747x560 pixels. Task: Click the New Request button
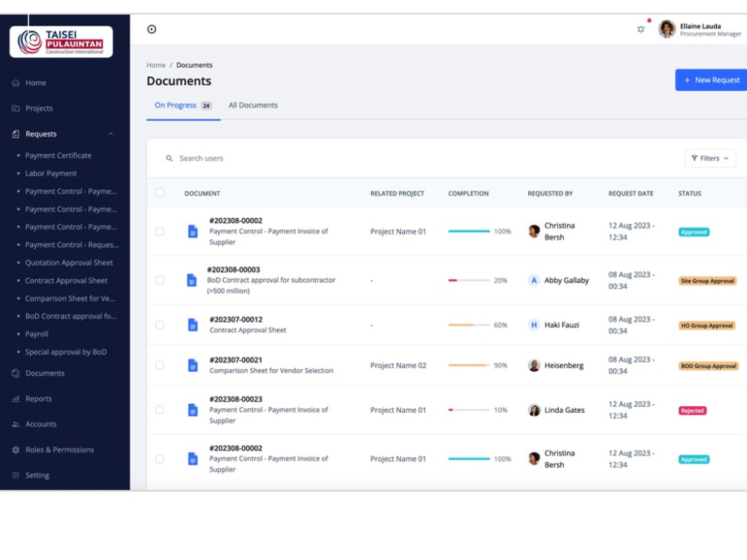[711, 80]
